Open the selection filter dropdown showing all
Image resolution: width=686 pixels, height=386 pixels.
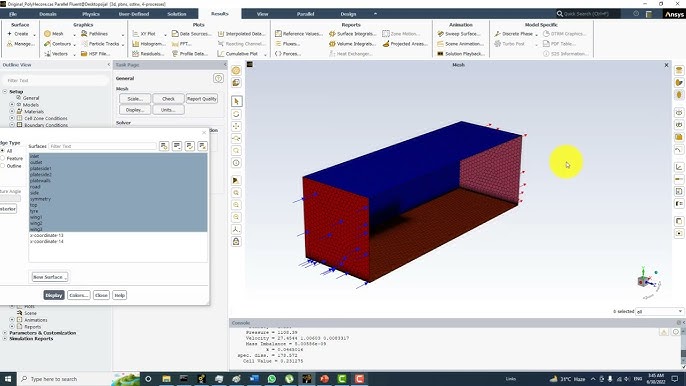[x=659, y=311]
